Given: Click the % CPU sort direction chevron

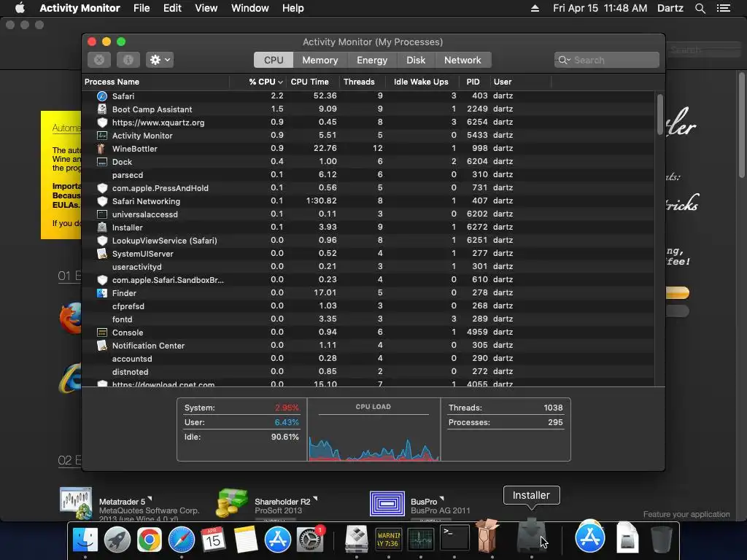Looking at the screenshot, I should click(280, 82).
